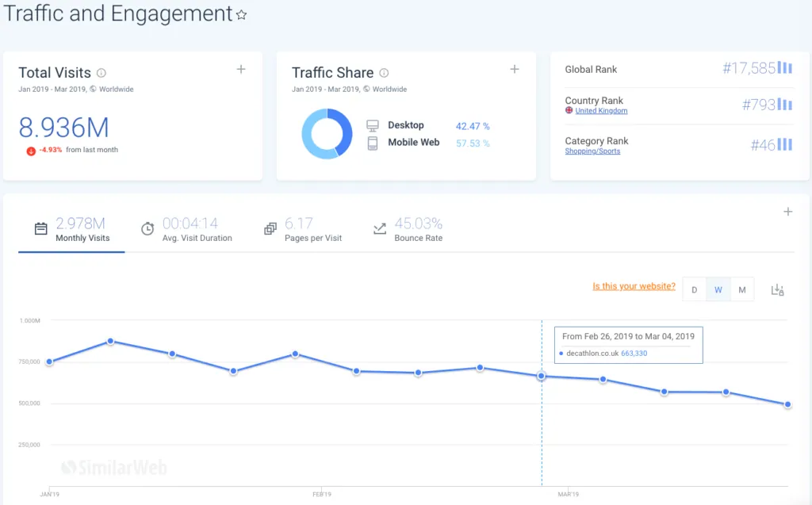Click the MAR'19 axis label
The height and width of the screenshot is (505, 812).
tap(568, 494)
